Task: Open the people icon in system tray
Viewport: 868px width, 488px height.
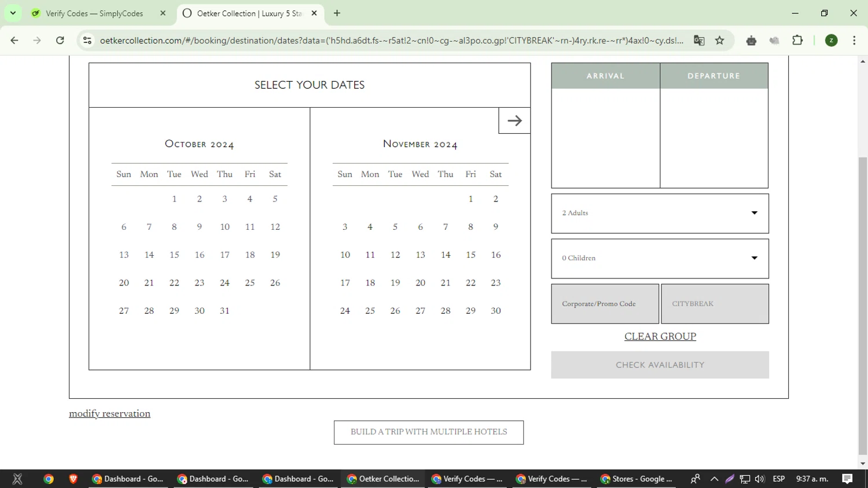Action: [696, 479]
